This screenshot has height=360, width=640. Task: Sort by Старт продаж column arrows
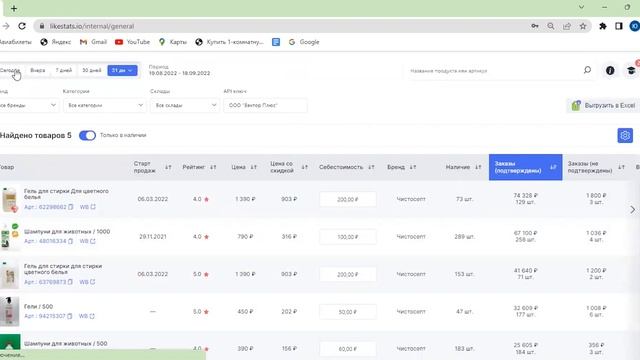tap(168, 167)
